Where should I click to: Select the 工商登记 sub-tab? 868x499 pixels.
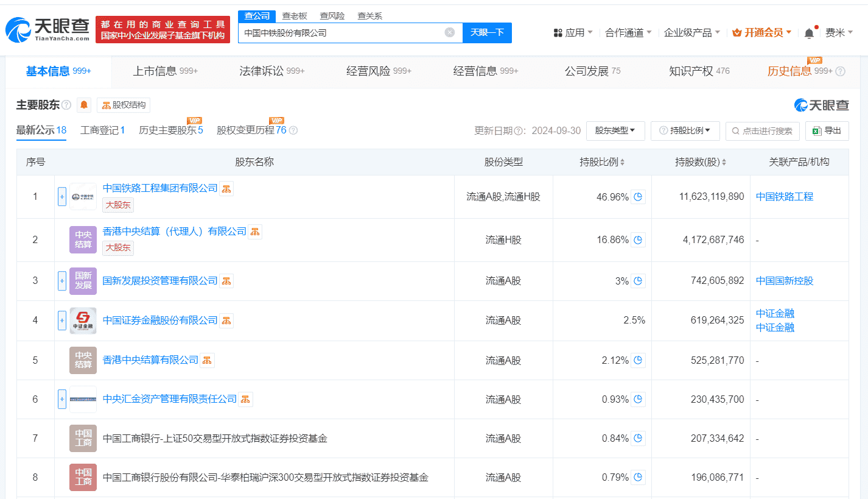(102, 130)
